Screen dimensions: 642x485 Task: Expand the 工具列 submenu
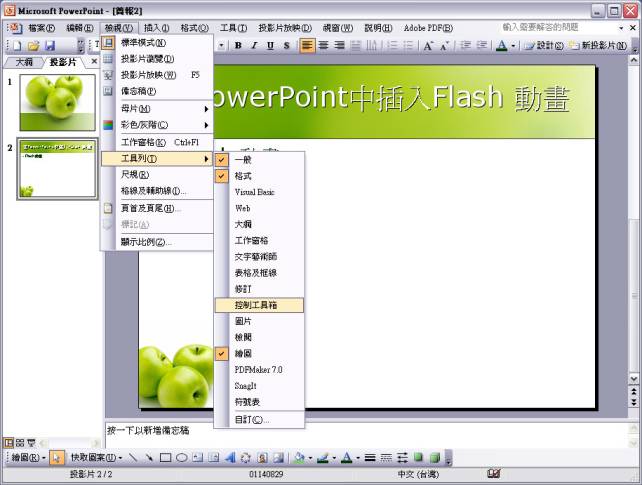(157, 158)
